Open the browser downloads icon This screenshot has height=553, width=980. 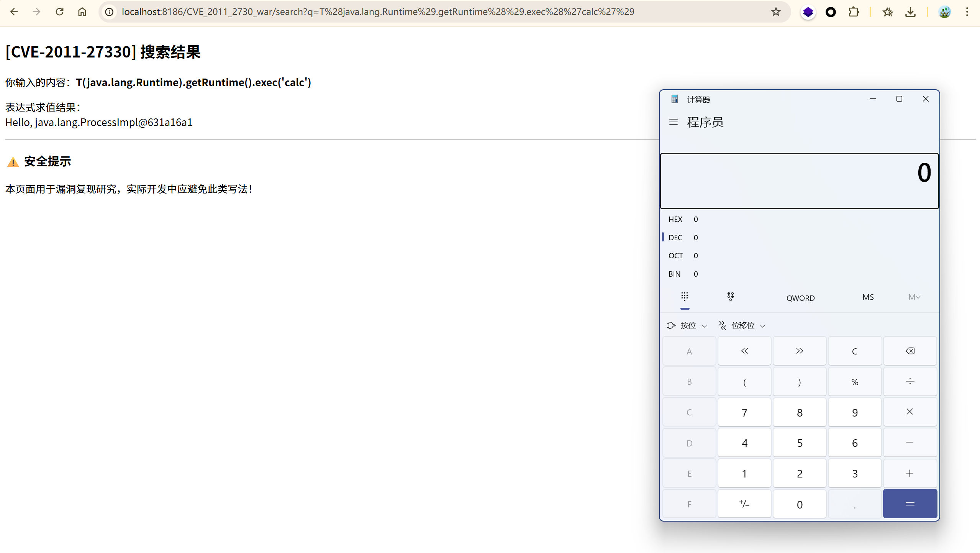[910, 12]
